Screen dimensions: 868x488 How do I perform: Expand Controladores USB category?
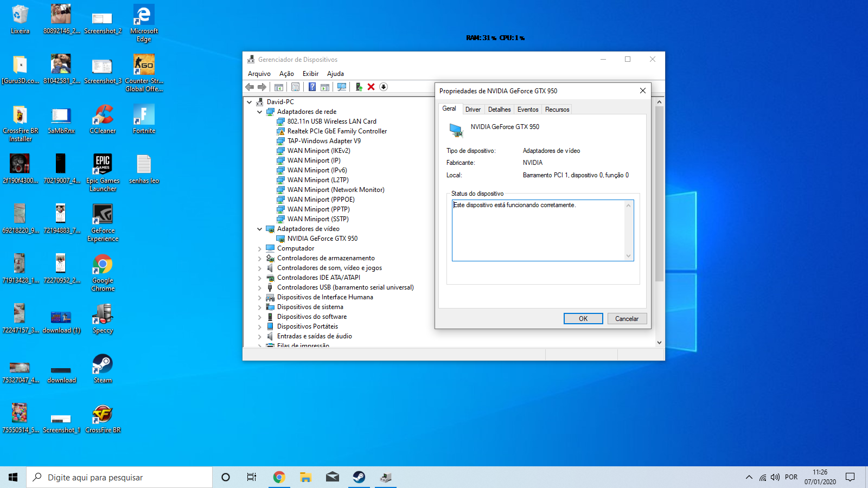(x=260, y=287)
